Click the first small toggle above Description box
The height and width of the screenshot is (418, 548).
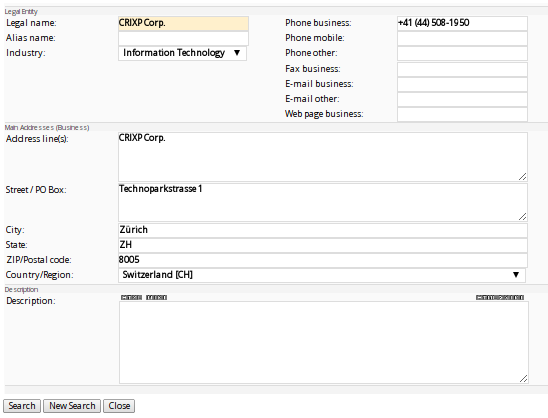(131, 297)
